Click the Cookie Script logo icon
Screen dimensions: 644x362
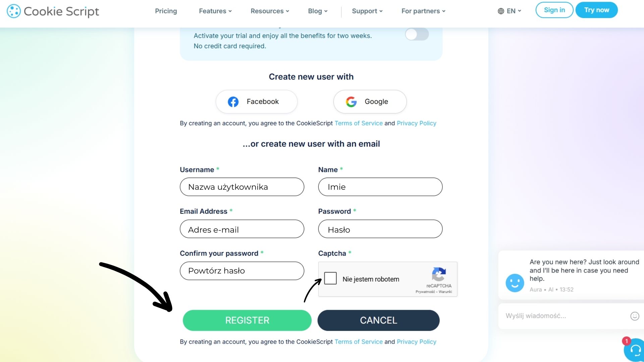14,11
